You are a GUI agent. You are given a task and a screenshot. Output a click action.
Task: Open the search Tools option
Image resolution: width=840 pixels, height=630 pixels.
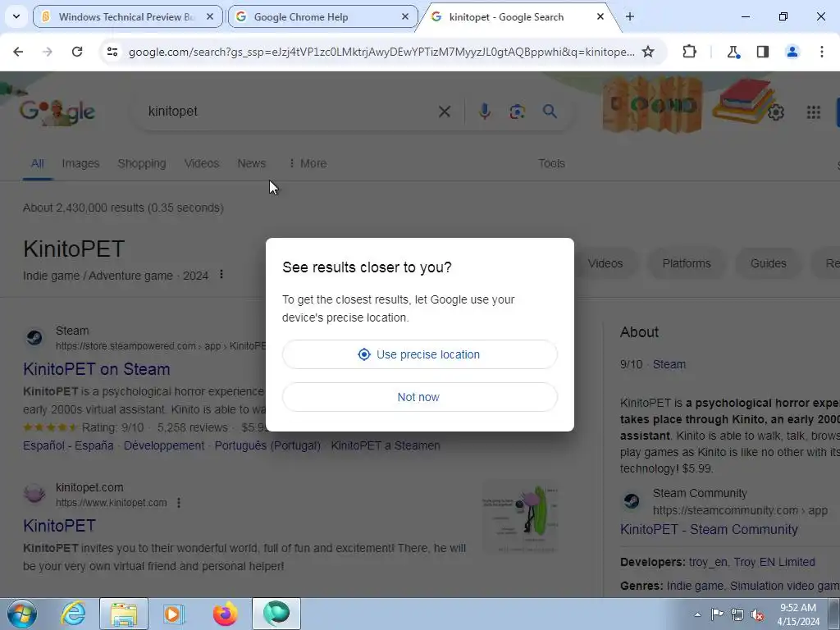point(551,163)
